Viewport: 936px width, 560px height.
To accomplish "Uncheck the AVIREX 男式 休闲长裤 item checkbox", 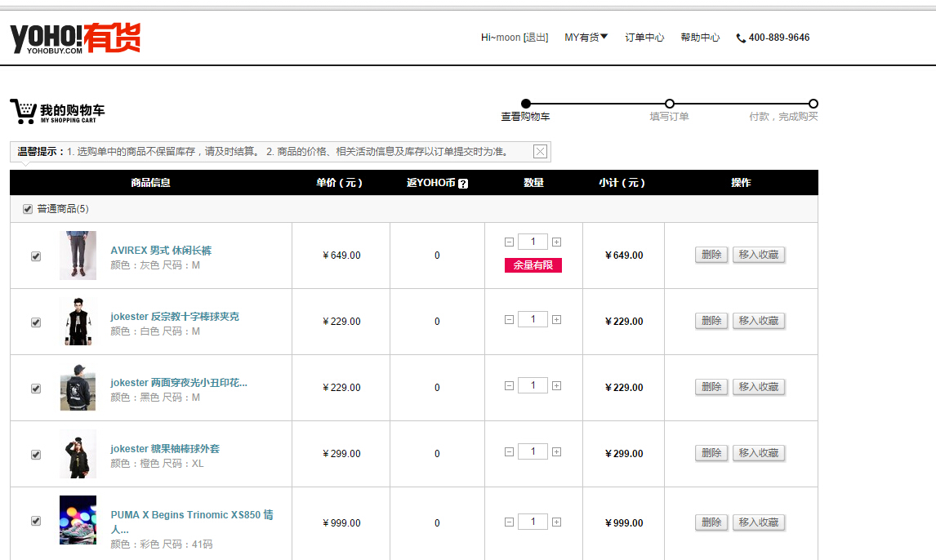I will click(x=36, y=256).
